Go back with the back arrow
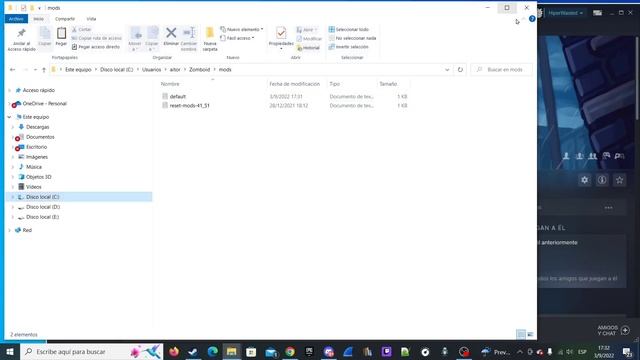Screen dimensions: 640x360 pos(12,70)
